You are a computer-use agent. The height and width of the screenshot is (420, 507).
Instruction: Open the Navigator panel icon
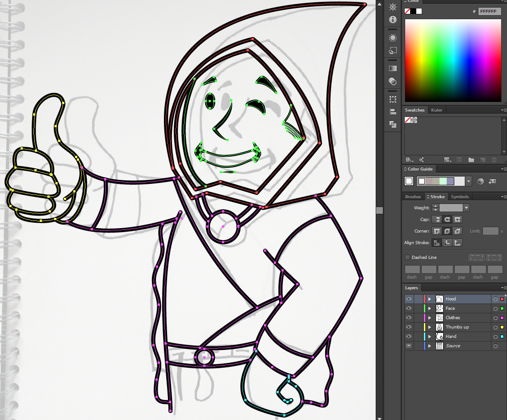[x=392, y=6]
